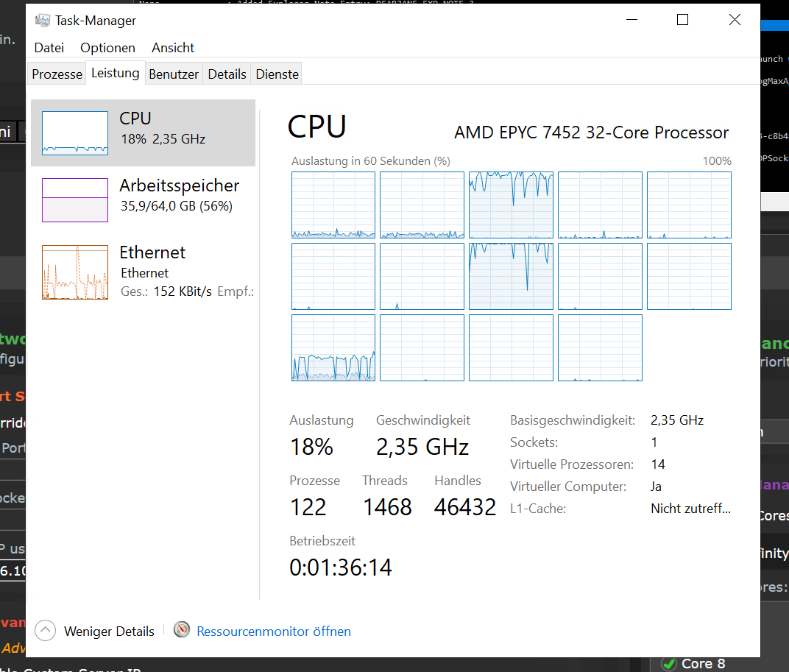Click the green checkmark beside Core 8
Image resolution: width=789 pixels, height=672 pixels.
(x=668, y=664)
